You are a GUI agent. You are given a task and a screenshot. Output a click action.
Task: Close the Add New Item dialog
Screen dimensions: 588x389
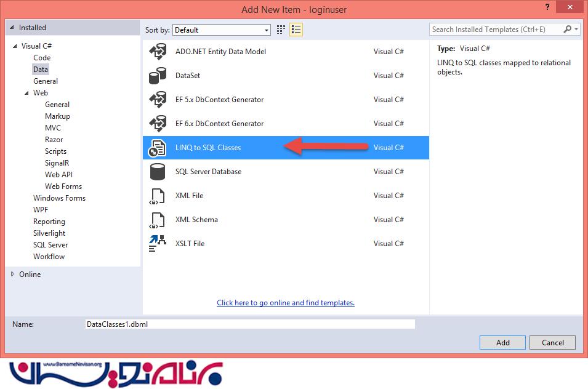[x=570, y=7]
